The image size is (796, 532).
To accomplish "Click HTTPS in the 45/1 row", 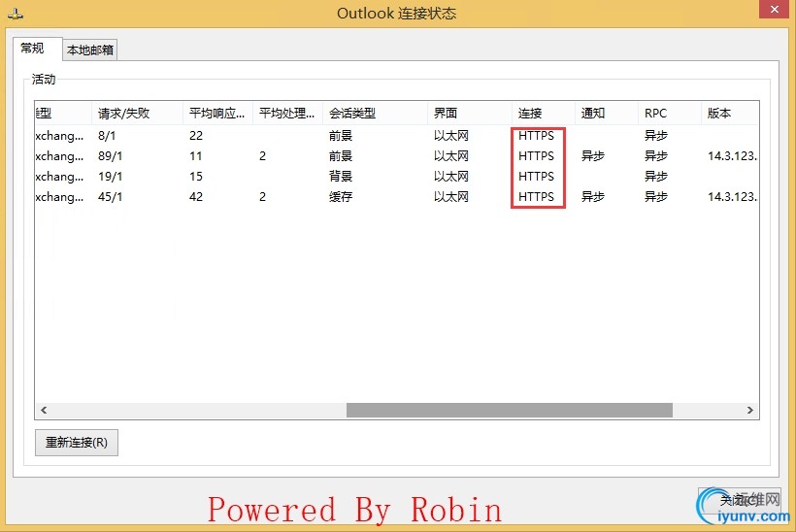I will [x=536, y=196].
